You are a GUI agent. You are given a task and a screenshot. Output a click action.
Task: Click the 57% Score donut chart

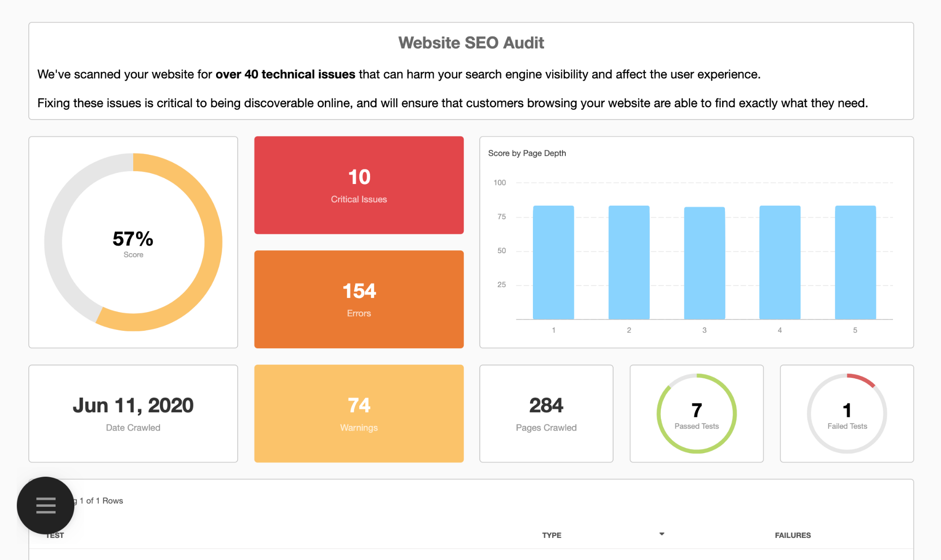133,242
